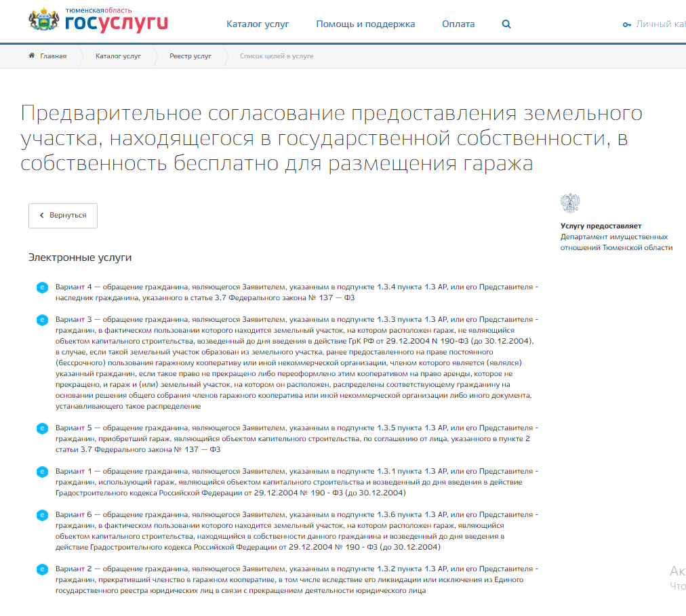Click the e-service icon for Вариант 4
This screenshot has height=616, width=686.
pyautogui.click(x=42, y=287)
